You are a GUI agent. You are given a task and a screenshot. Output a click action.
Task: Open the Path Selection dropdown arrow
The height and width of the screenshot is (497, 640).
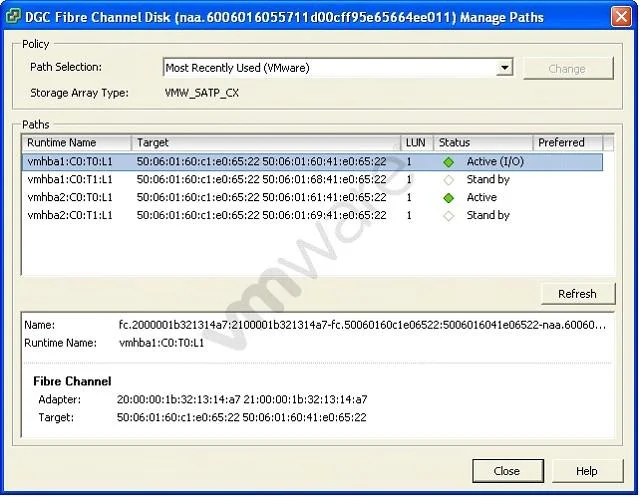[505, 67]
